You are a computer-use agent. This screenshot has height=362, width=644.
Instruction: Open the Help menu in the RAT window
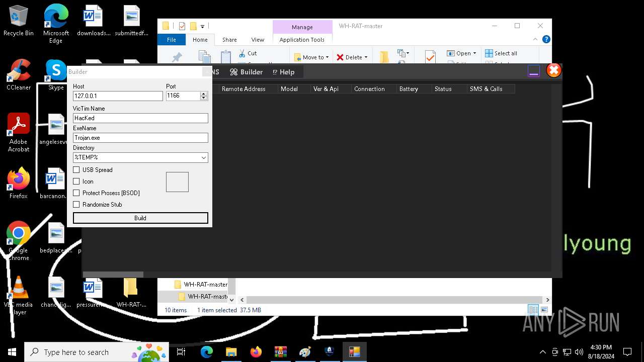pos(283,72)
